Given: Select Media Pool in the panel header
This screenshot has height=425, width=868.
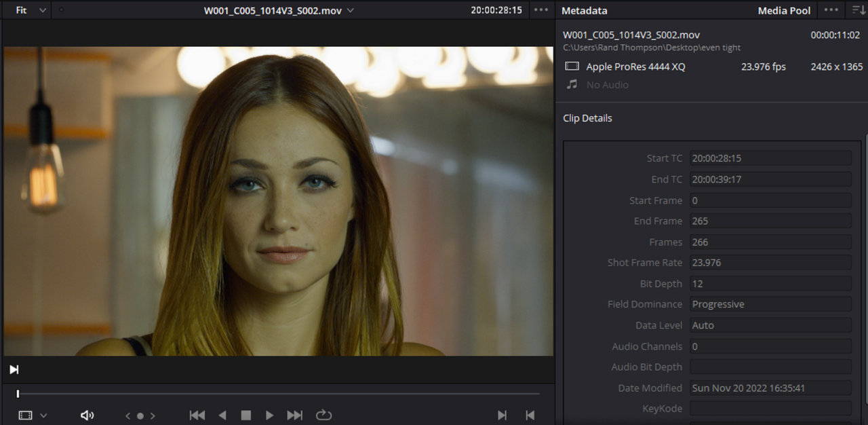Looking at the screenshot, I should coord(784,10).
